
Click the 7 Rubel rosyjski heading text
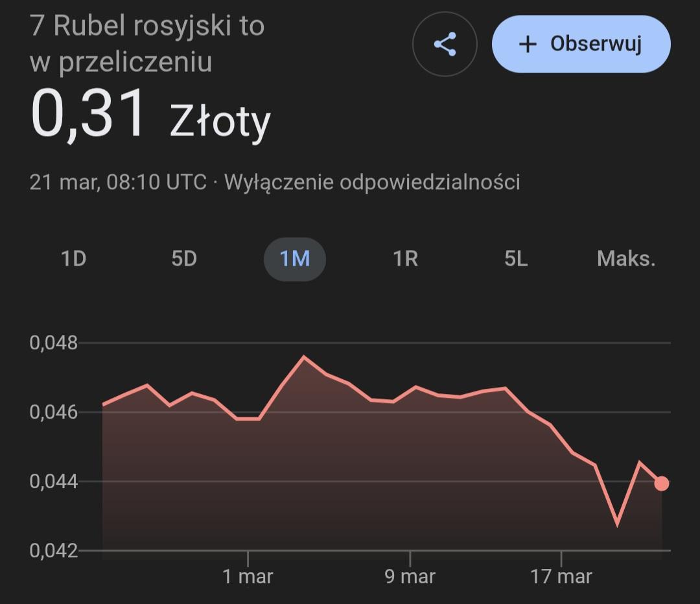click(147, 27)
